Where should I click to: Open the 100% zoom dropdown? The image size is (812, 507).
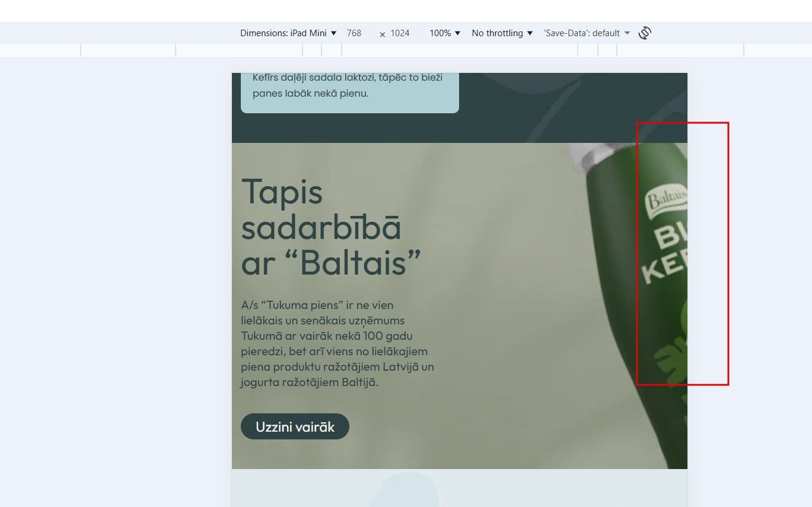point(445,33)
